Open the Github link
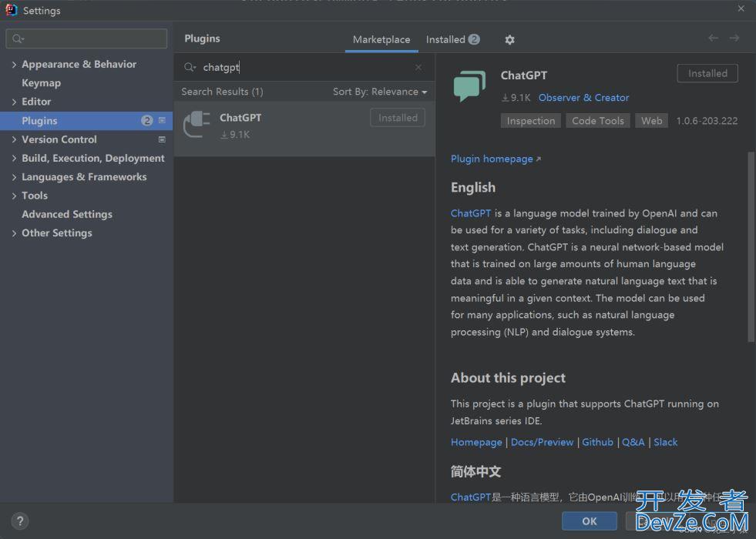The width and height of the screenshot is (756, 539). (597, 442)
